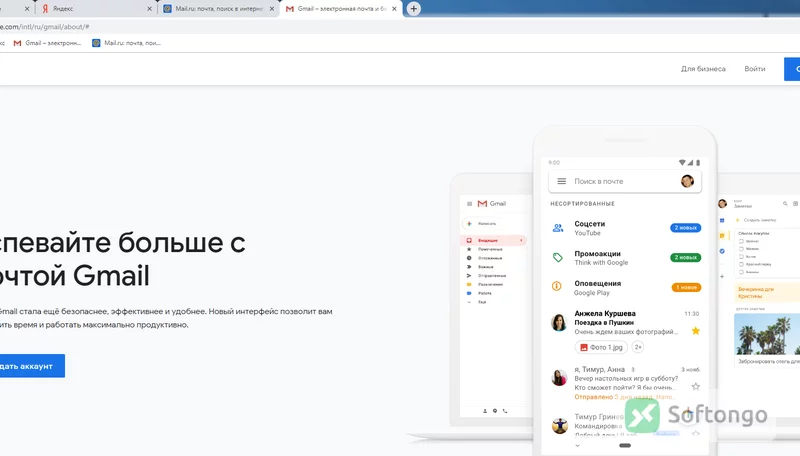
Task: Click the 2+ more attachments chip
Action: (x=638, y=347)
